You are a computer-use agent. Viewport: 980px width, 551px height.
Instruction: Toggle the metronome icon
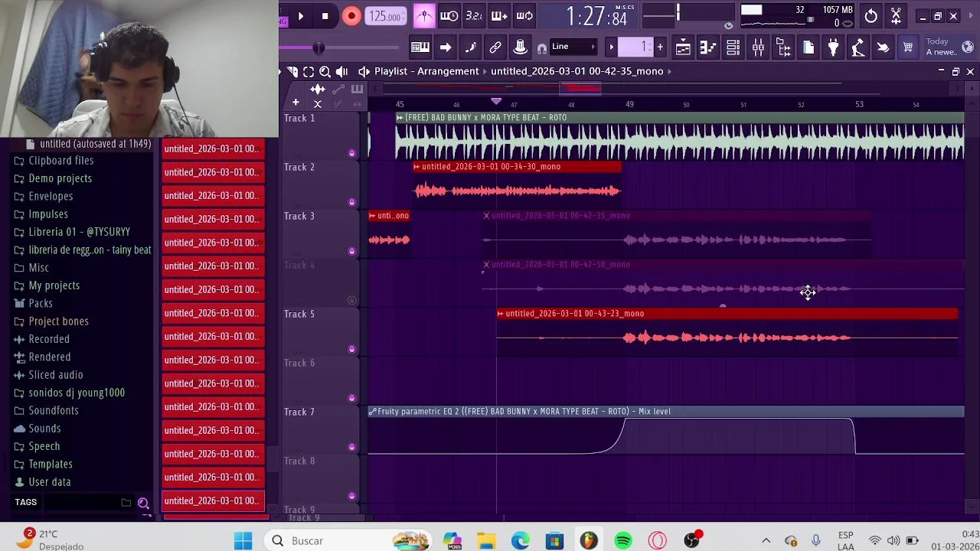(424, 16)
